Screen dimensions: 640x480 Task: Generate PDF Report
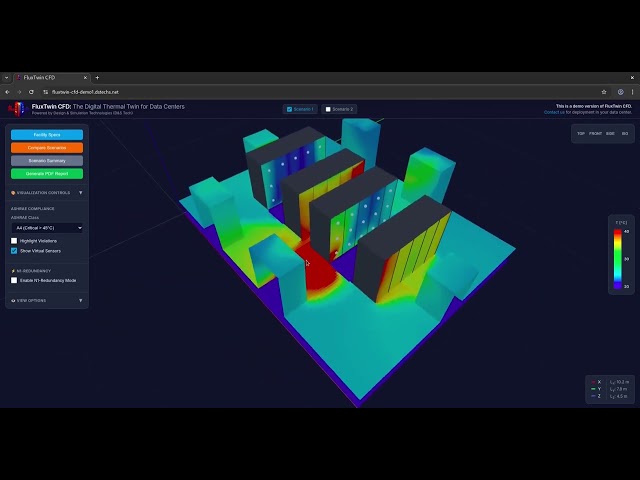click(x=47, y=174)
